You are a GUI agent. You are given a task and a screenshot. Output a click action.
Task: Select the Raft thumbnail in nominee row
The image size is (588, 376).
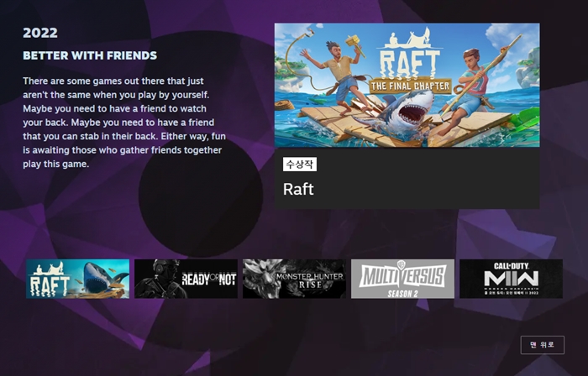pos(77,279)
